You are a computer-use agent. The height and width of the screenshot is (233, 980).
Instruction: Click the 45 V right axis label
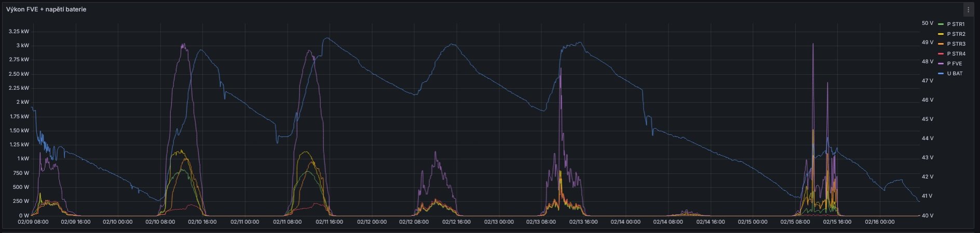point(927,119)
